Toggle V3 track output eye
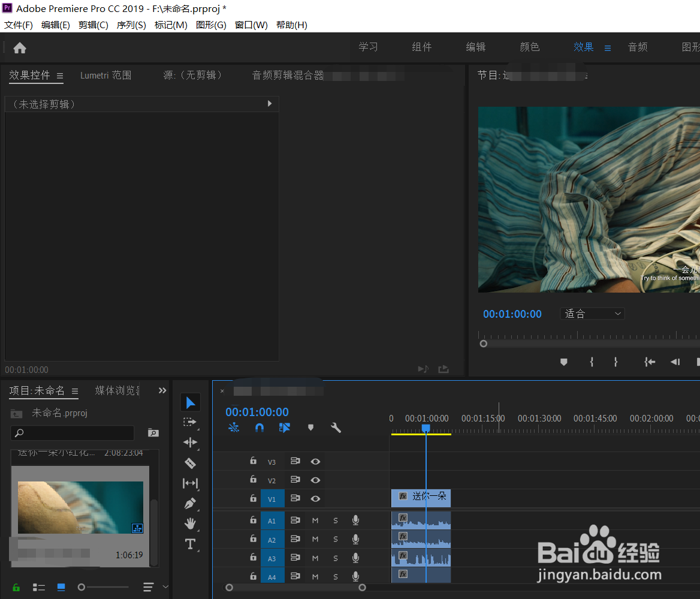Viewport: 700px width, 599px height. click(315, 462)
